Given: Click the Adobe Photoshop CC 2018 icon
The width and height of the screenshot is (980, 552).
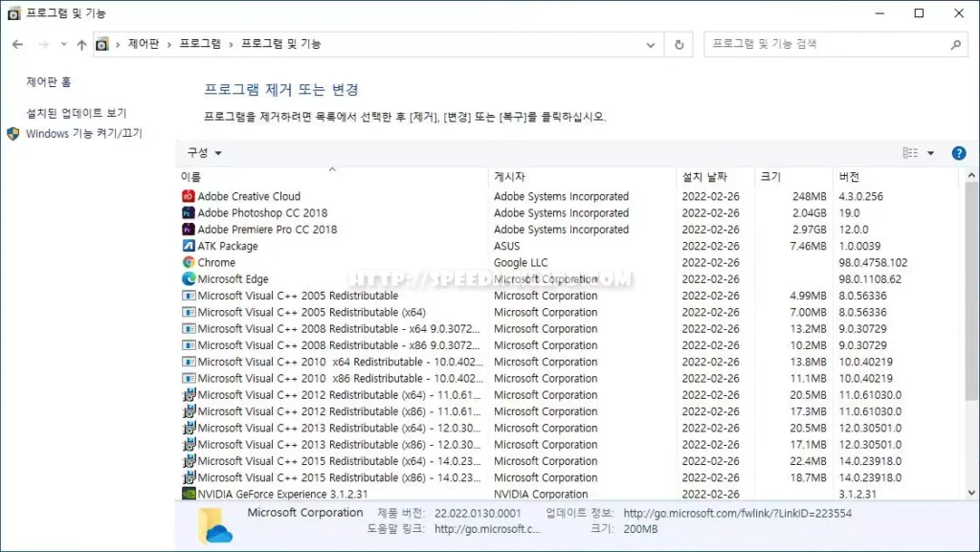Looking at the screenshot, I should tap(189, 213).
